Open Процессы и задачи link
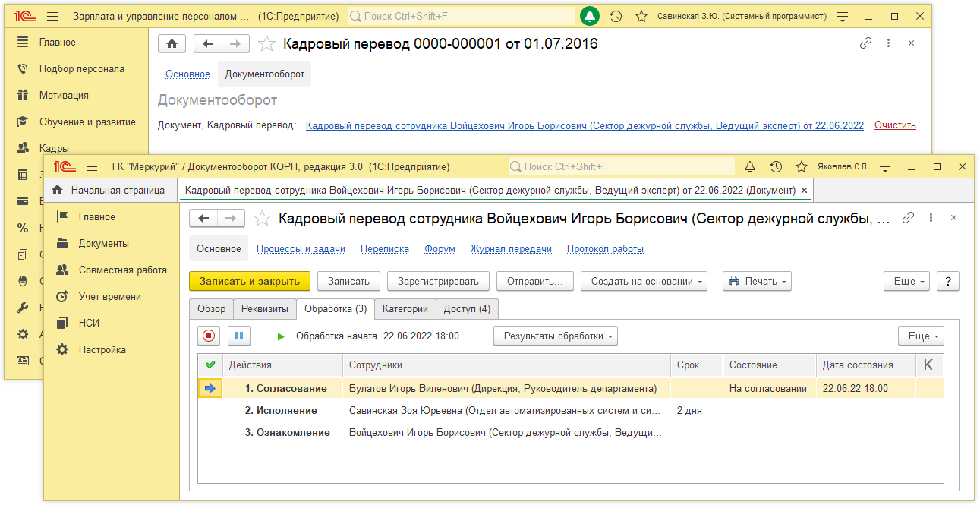Viewport: 980px width, 505px height. point(301,248)
